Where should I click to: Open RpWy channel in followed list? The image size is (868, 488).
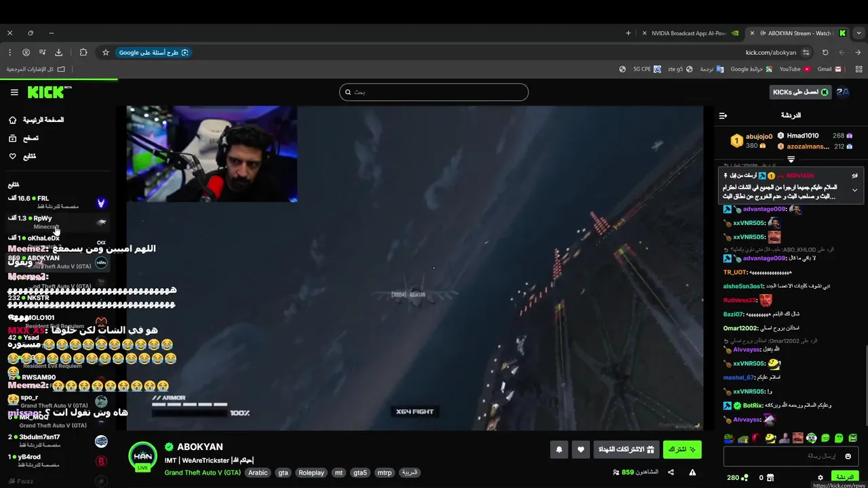[58, 222]
